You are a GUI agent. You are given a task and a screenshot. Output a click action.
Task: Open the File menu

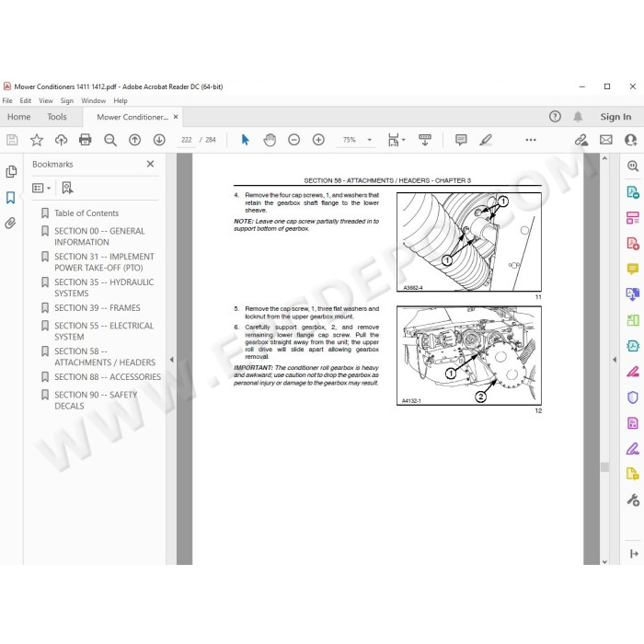click(7, 100)
